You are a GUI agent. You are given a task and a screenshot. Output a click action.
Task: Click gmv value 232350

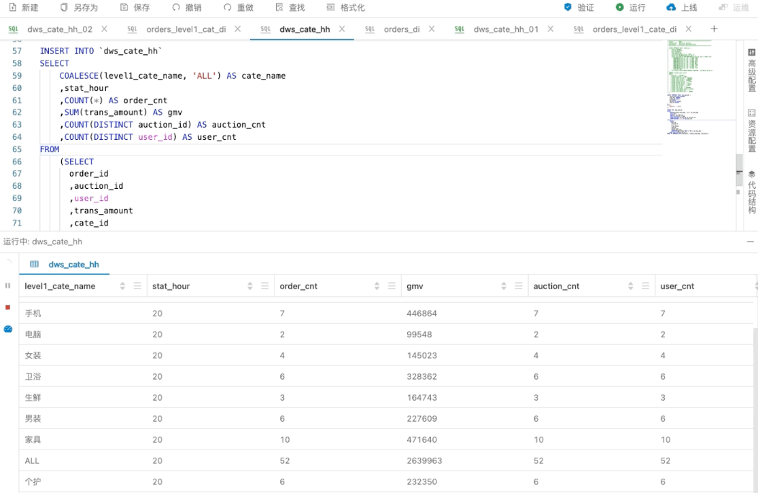[x=422, y=482]
